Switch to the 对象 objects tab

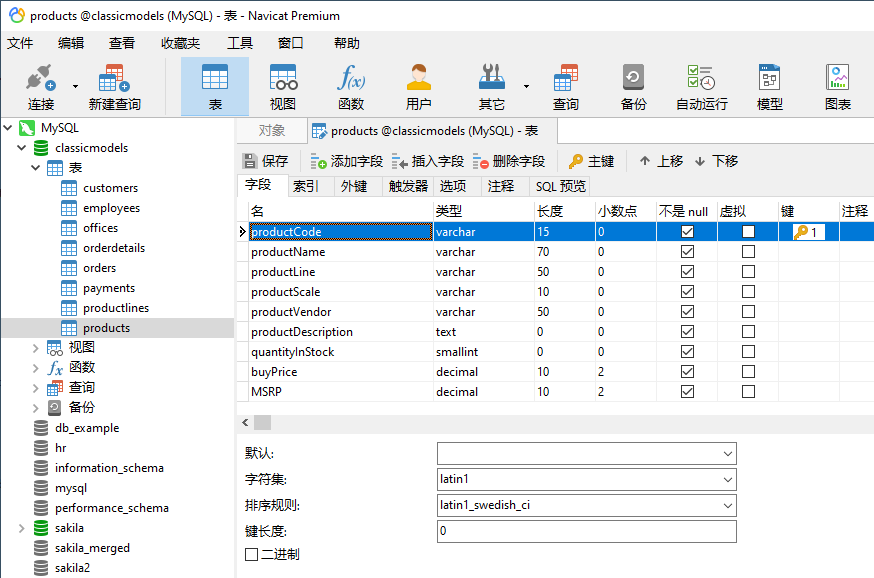click(x=271, y=130)
